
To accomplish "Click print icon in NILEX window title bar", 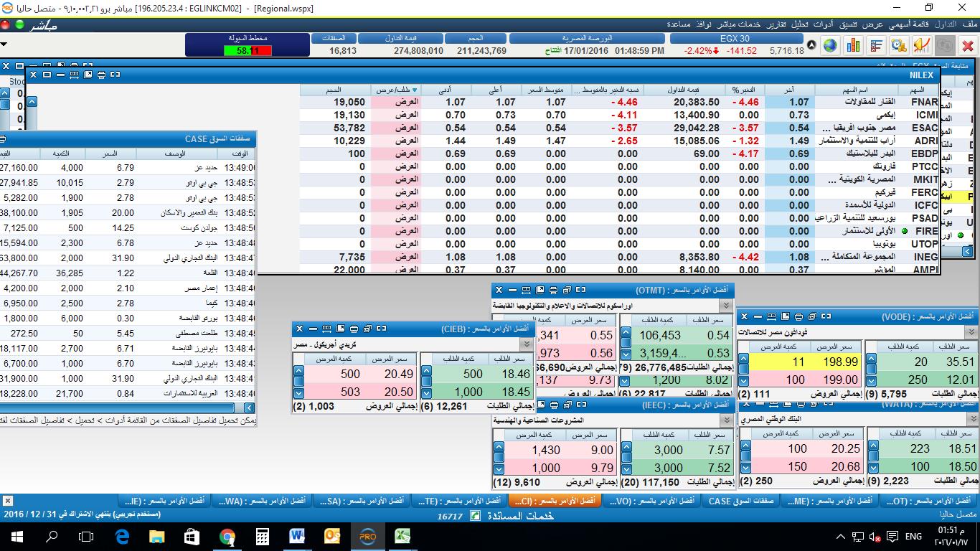I will coord(101,75).
